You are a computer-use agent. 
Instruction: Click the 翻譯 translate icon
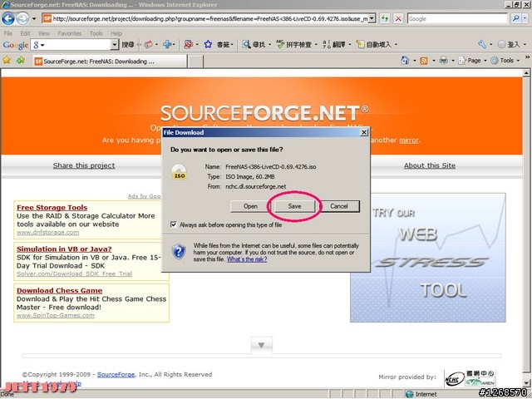tap(327, 44)
